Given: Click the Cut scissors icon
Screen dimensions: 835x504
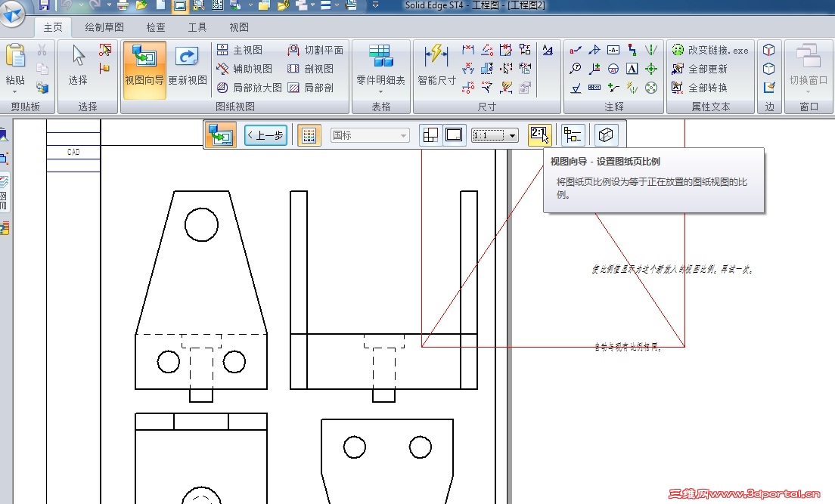Looking at the screenshot, I should click(x=42, y=50).
